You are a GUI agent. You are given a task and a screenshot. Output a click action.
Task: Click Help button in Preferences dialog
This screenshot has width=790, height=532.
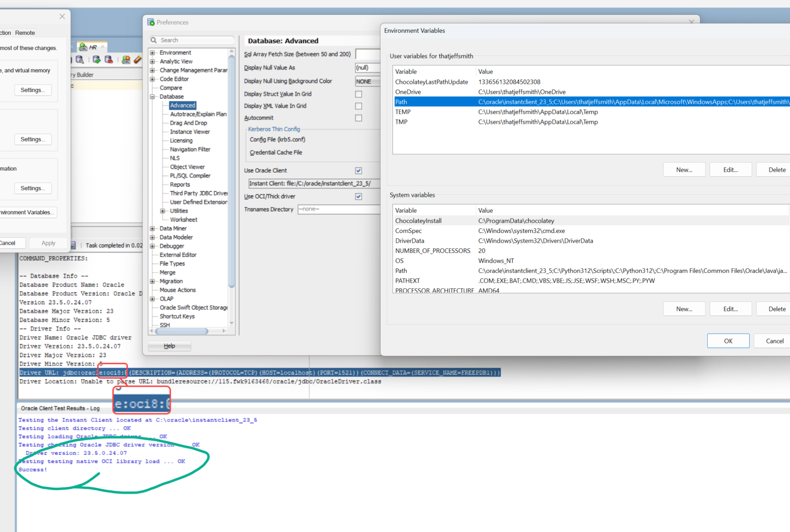pos(169,346)
